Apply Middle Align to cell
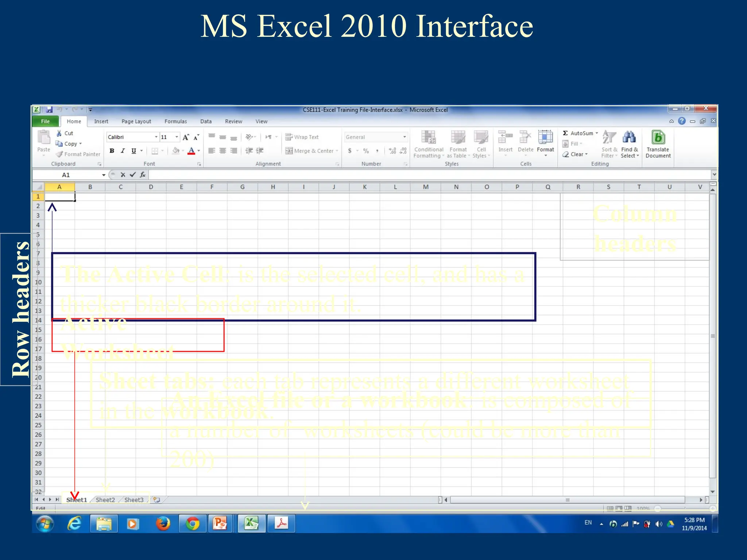The image size is (747, 560). pos(222,137)
